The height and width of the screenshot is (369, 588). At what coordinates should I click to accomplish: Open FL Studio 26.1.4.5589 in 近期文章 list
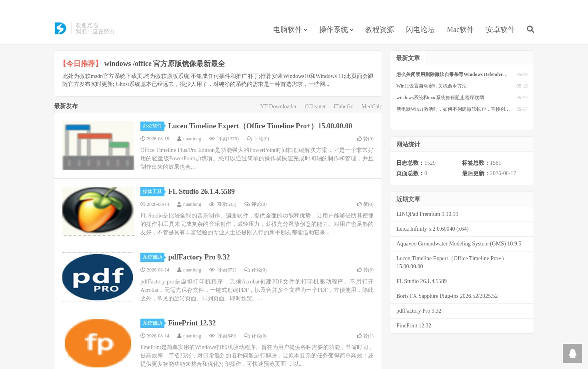pos(422,281)
